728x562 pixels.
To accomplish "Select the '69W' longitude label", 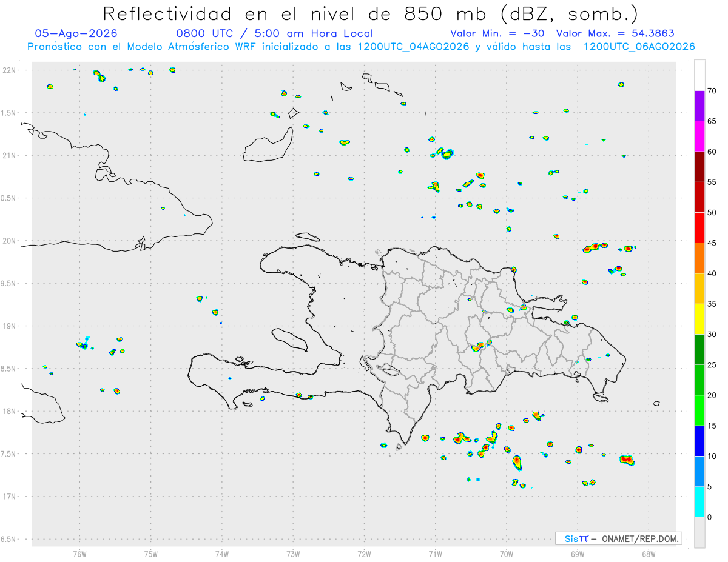I will 578,554.
